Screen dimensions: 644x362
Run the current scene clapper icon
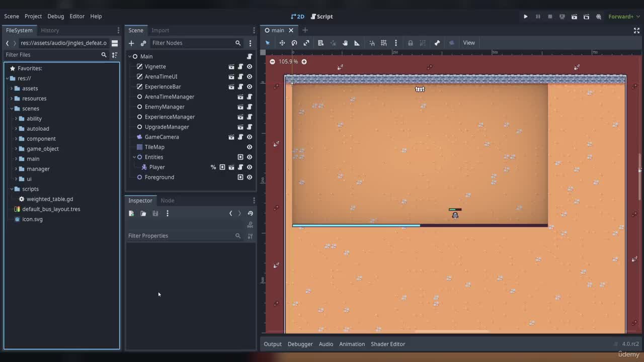[574, 17]
